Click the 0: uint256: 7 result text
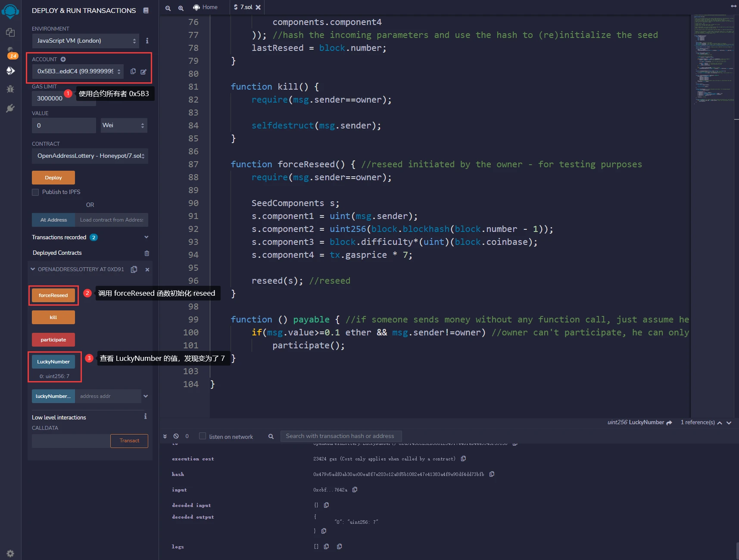Screen dimensions: 739x560 pyautogui.click(x=55, y=376)
